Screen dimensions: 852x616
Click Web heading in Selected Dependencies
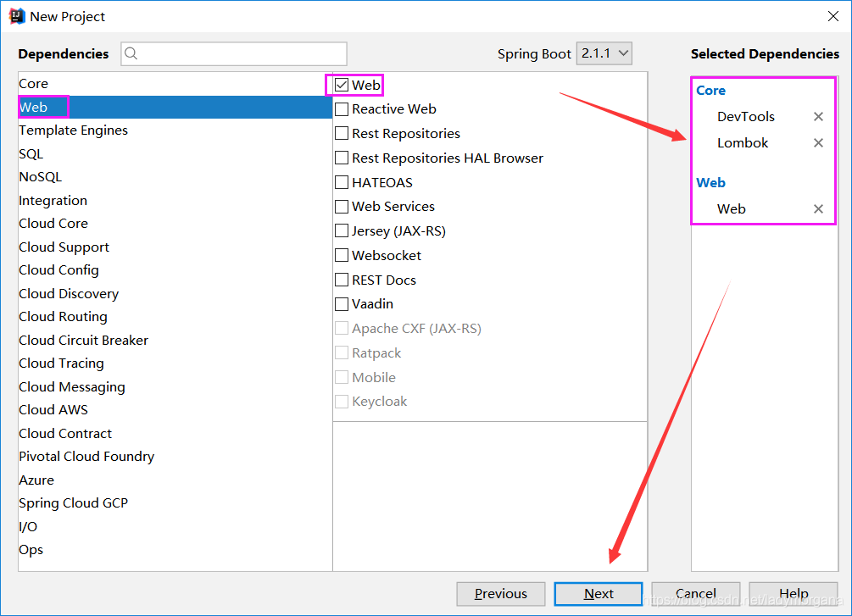coord(710,183)
